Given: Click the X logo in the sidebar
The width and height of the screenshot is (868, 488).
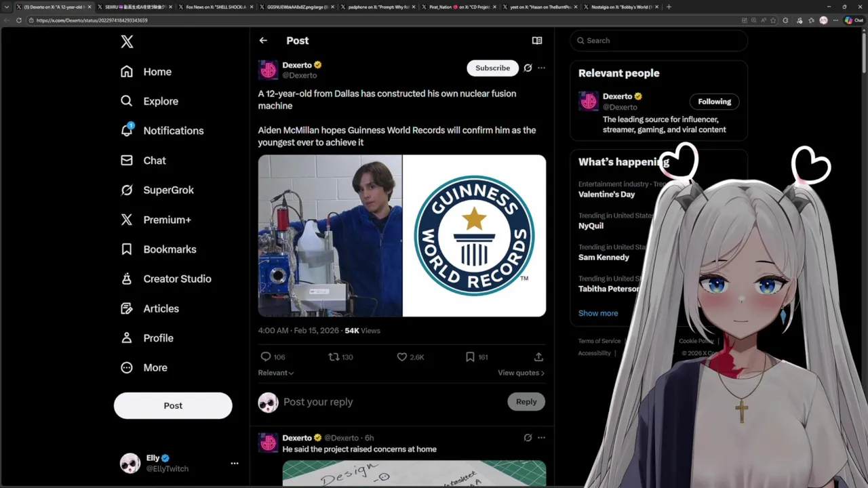Looking at the screenshot, I should pyautogui.click(x=127, y=42).
